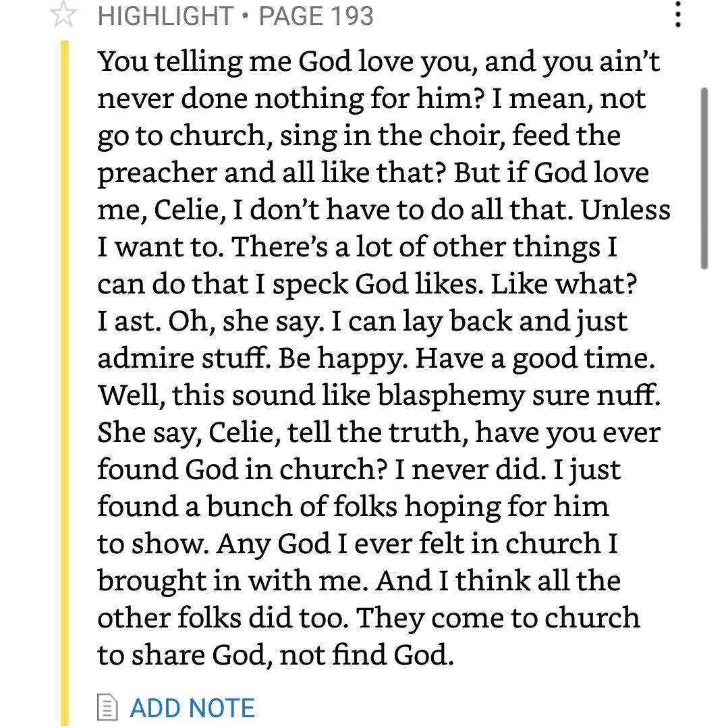This screenshot has height=728, width=728.
Task: Click the line starting "She say, Celie, tell"
Action: coord(379,432)
